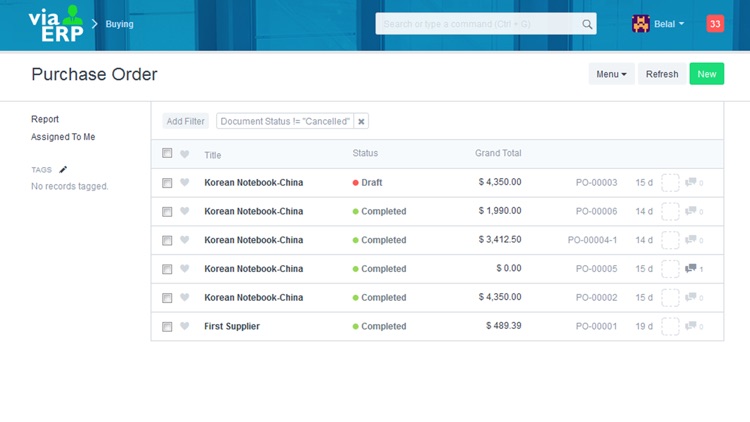The width and height of the screenshot is (750, 422).
Task: Open comments icon for PO-00006
Action: [690, 211]
